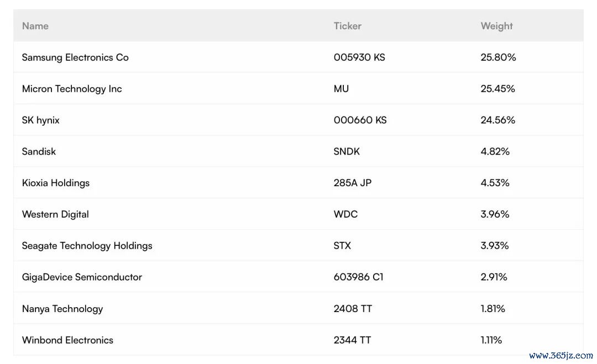The image size is (597, 364).
Task: Select ticker 285A JP
Action: 353,183
